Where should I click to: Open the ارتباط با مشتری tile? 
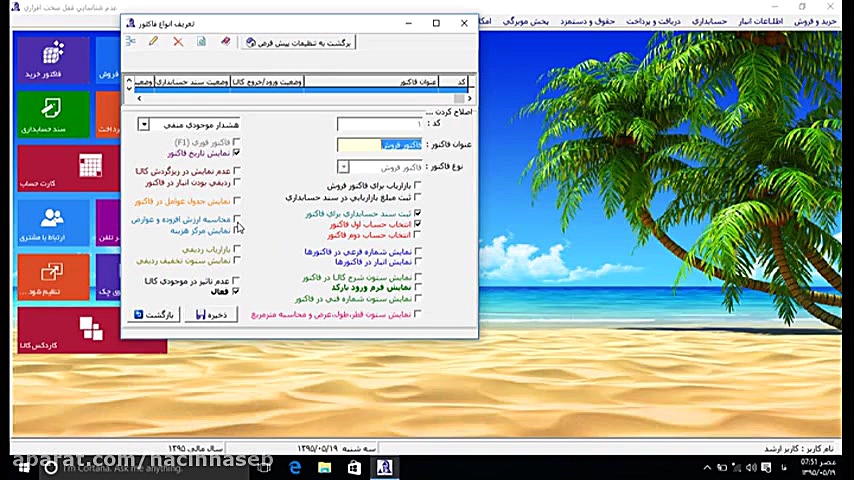[x=53, y=222]
